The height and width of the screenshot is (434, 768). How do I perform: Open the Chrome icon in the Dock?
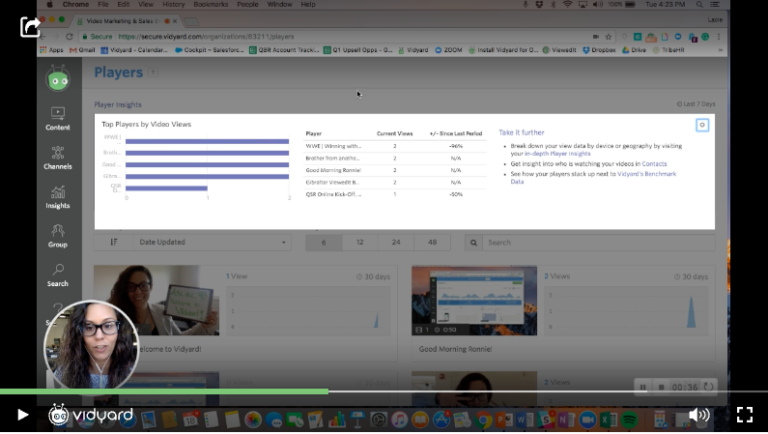pos(483,420)
